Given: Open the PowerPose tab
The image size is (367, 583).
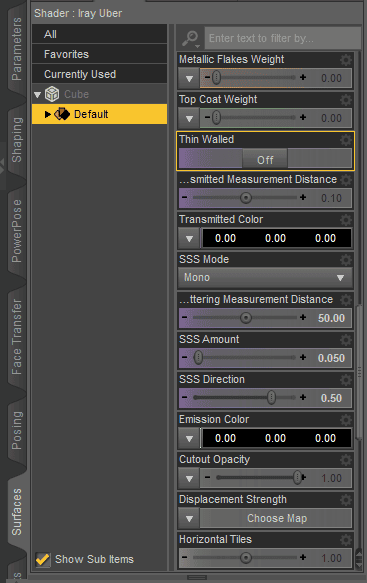Looking at the screenshot, I should pos(16,231).
